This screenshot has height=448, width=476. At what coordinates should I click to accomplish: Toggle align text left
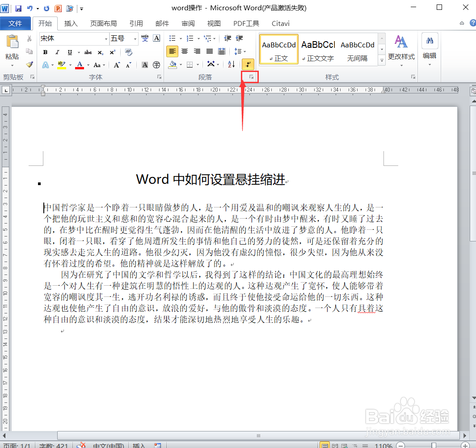point(173,51)
